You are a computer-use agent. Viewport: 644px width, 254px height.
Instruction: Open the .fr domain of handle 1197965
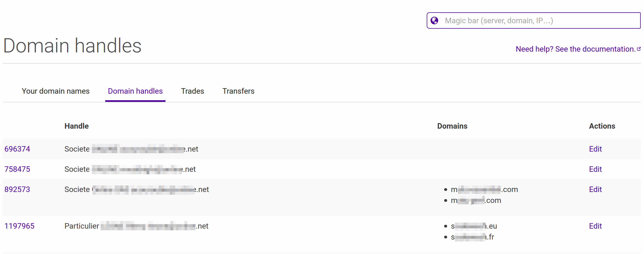point(472,237)
